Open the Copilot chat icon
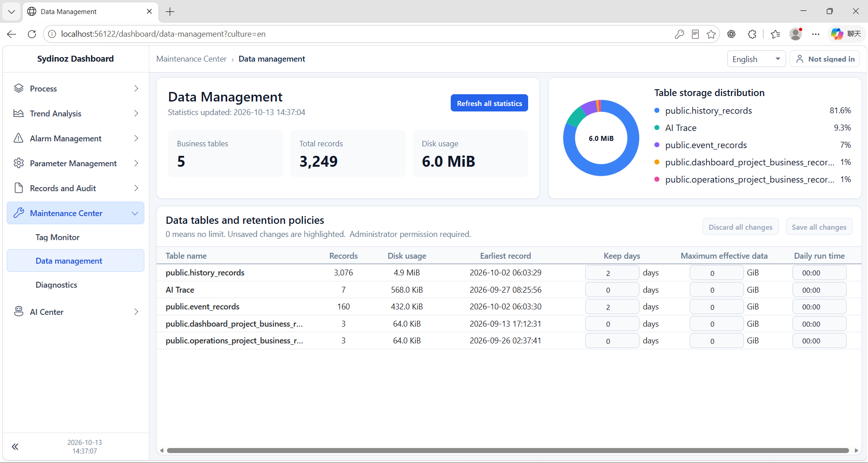The width and height of the screenshot is (868, 463). (837, 34)
